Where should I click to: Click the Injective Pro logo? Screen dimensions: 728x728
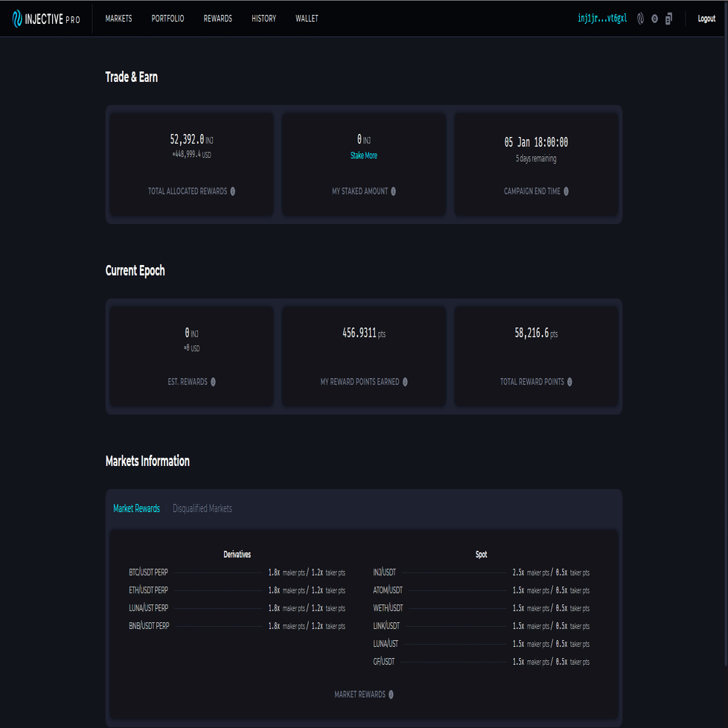(x=46, y=19)
